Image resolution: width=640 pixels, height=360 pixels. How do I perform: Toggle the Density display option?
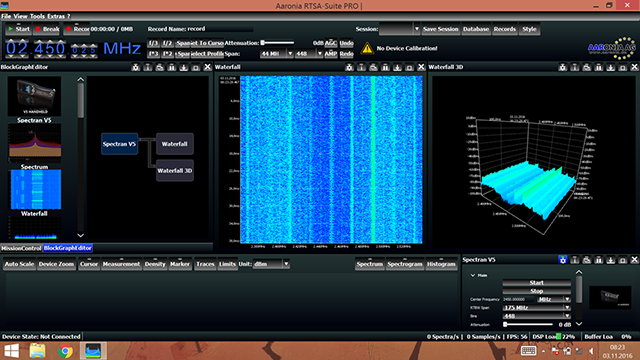point(155,264)
